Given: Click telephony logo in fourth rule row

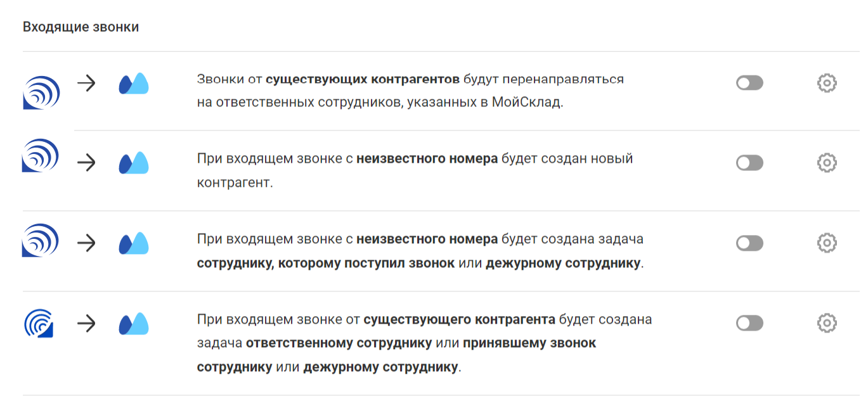Looking at the screenshot, I should coord(39,322).
